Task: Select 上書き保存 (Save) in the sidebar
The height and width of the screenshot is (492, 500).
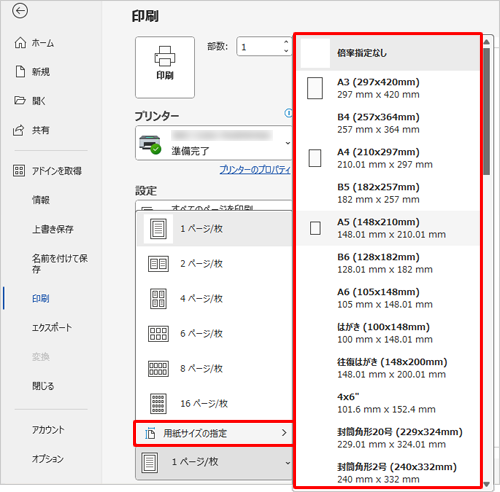Action: pos(53,229)
